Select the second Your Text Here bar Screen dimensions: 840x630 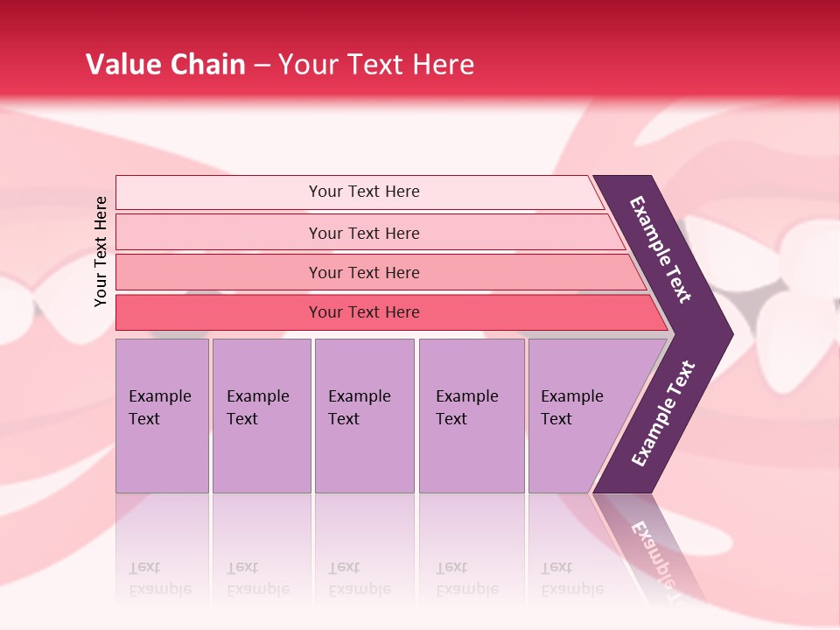coord(363,233)
